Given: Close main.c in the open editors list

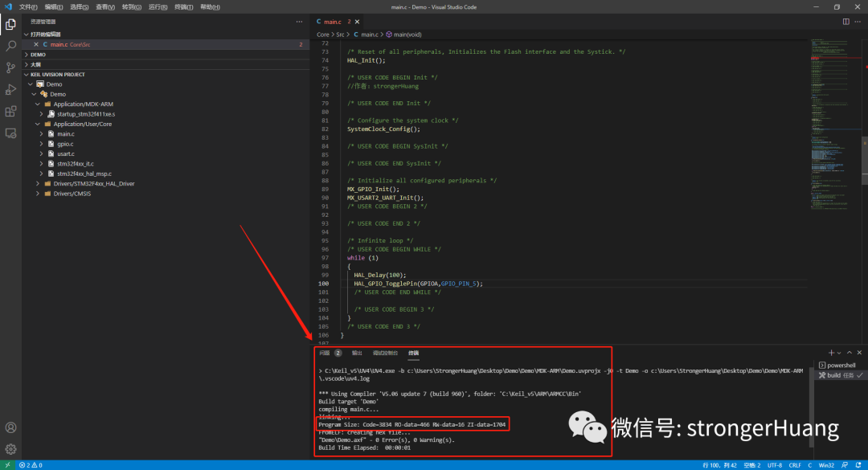Looking at the screenshot, I should pos(36,44).
